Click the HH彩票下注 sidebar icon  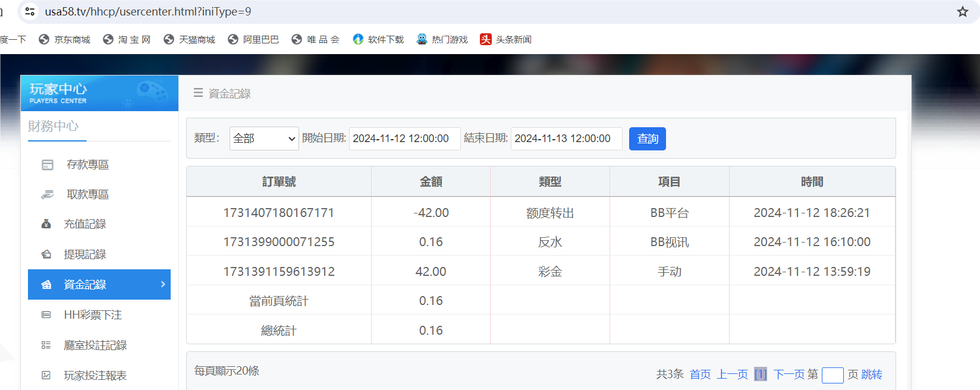pos(46,315)
